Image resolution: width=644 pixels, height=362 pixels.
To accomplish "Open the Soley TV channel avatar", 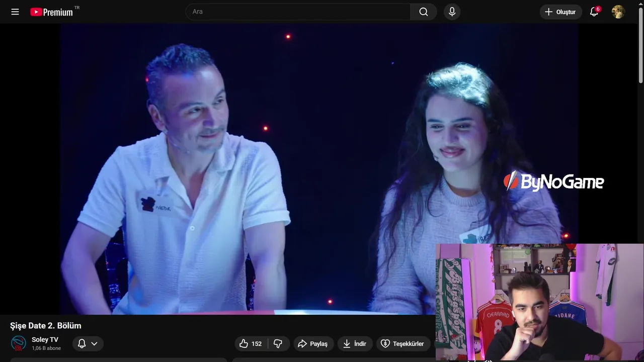I will (19, 343).
